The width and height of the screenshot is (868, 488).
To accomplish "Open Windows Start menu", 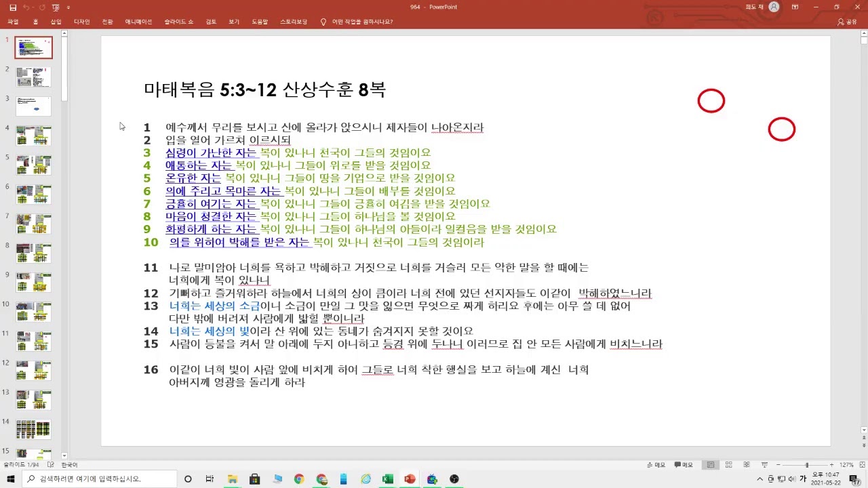I will pyautogui.click(x=12, y=479).
